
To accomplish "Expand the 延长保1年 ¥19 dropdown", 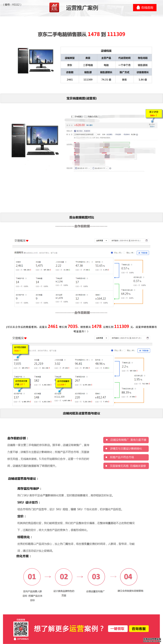I will (100, 168).
